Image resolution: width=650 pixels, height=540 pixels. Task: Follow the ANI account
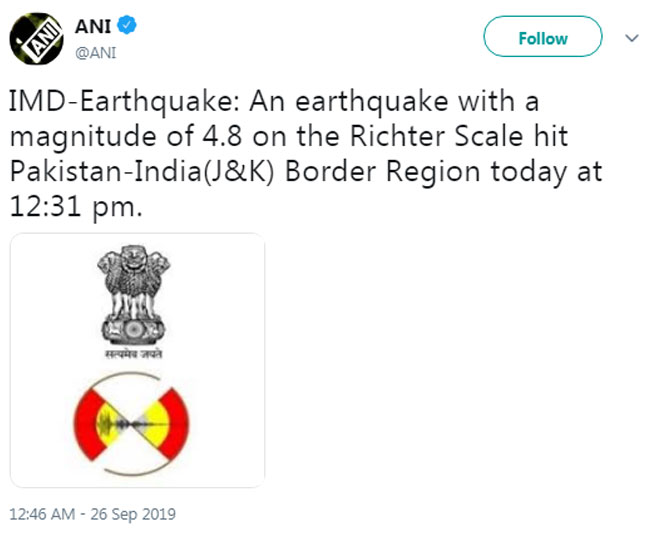543,36
